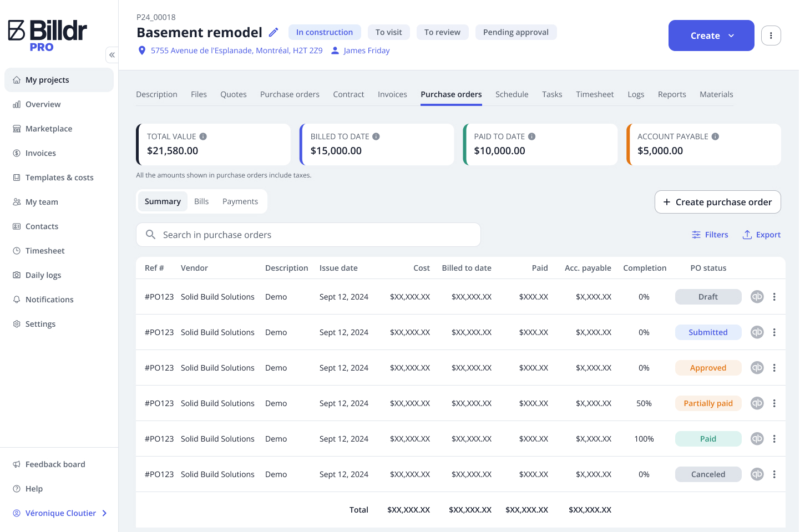Open the three-dot menu for the Paid row

(x=774, y=439)
